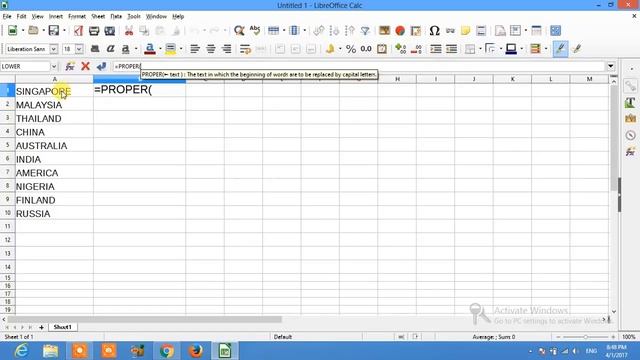640x360 pixels.
Task: Open Internet Explorer from taskbar
Action: pyautogui.click(x=21, y=351)
